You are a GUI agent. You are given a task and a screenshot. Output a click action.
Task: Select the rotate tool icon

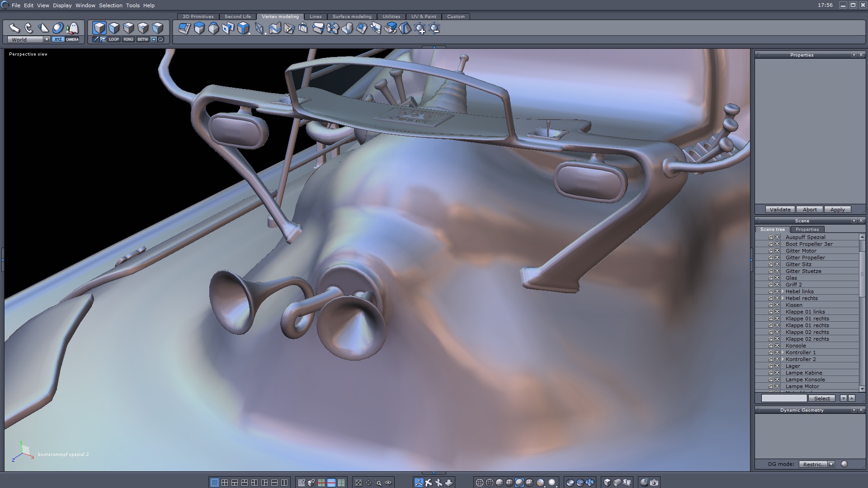coord(29,28)
